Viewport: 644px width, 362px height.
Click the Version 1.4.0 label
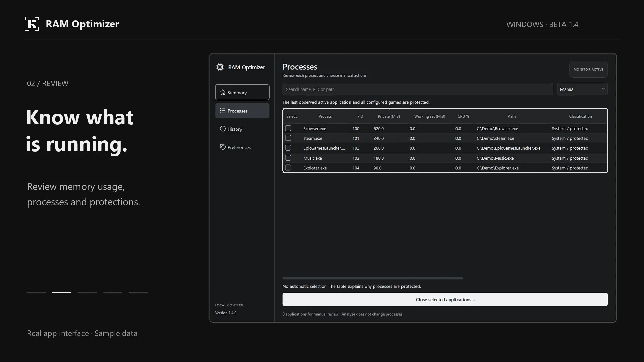pyautogui.click(x=226, y=313)
